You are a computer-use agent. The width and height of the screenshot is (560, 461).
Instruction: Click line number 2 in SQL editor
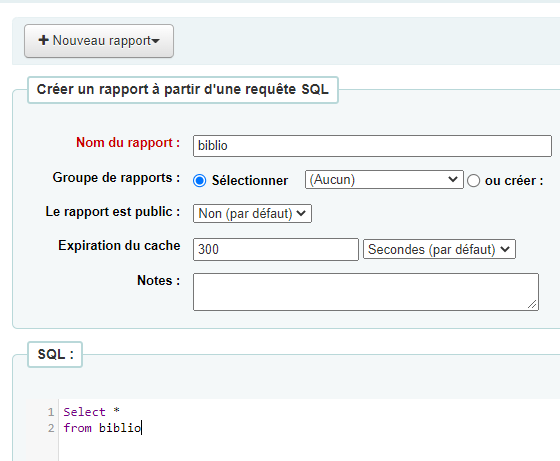tap(51, 428)
